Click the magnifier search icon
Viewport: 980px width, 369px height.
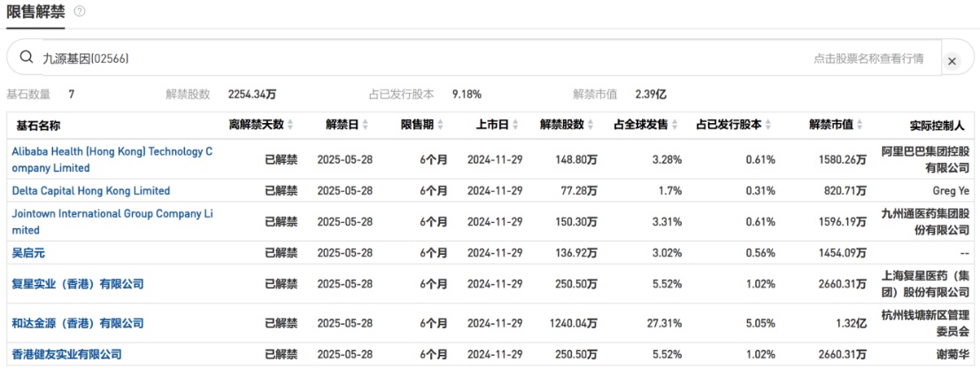[x=26, y=58]
